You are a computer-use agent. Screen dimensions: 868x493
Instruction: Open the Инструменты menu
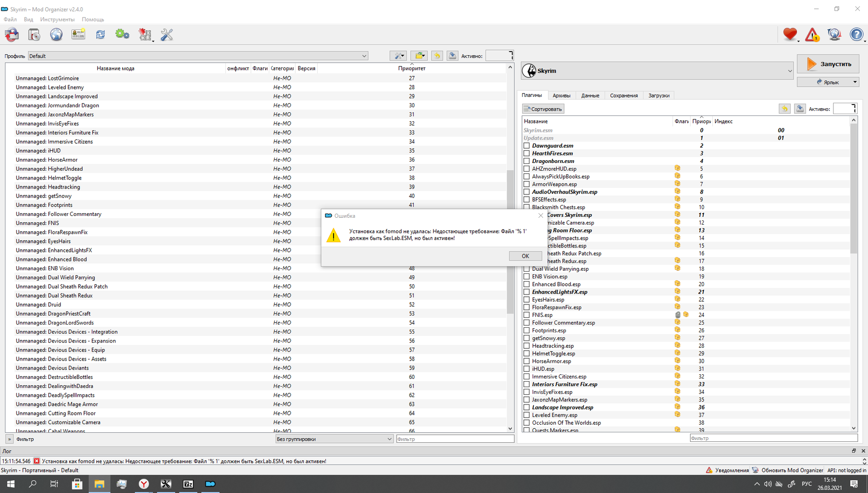pyautogui.click(x=57, y=20)
